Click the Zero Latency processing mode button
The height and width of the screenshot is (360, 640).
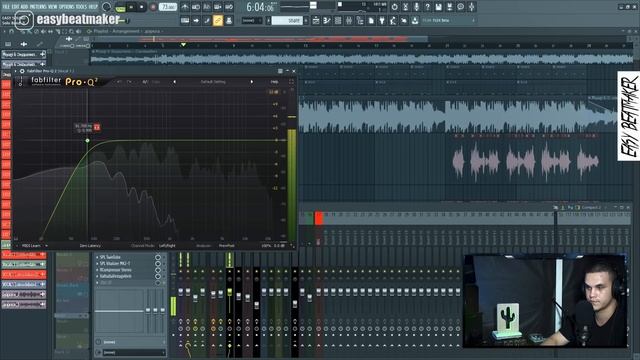tap(90, 246)
